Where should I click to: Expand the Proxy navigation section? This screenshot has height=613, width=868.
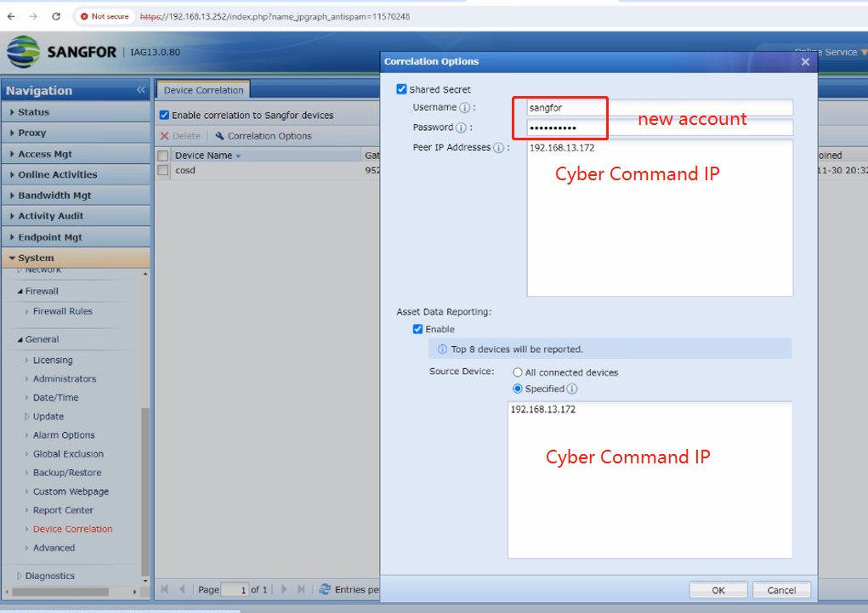(x=76, y=133)
